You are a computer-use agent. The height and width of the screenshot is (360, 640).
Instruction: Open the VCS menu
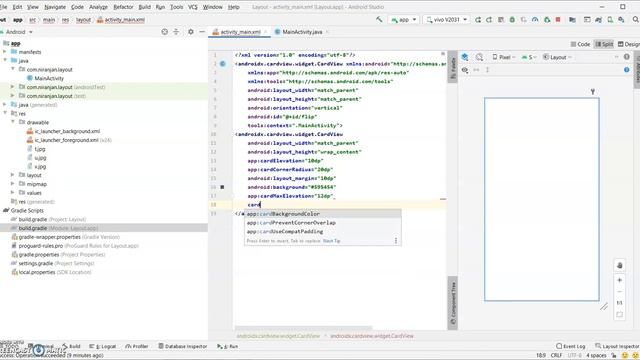click(x=193, y=7)
